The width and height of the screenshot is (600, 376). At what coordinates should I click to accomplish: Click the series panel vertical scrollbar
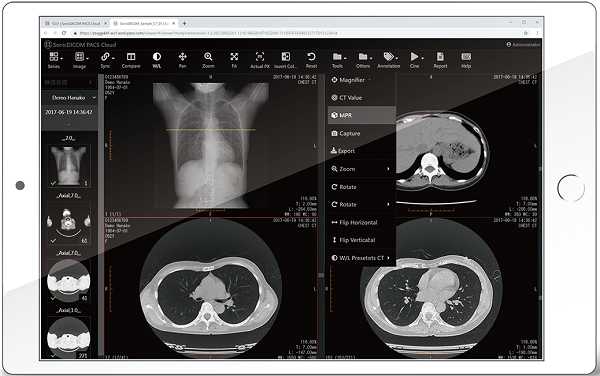point(101,216)
